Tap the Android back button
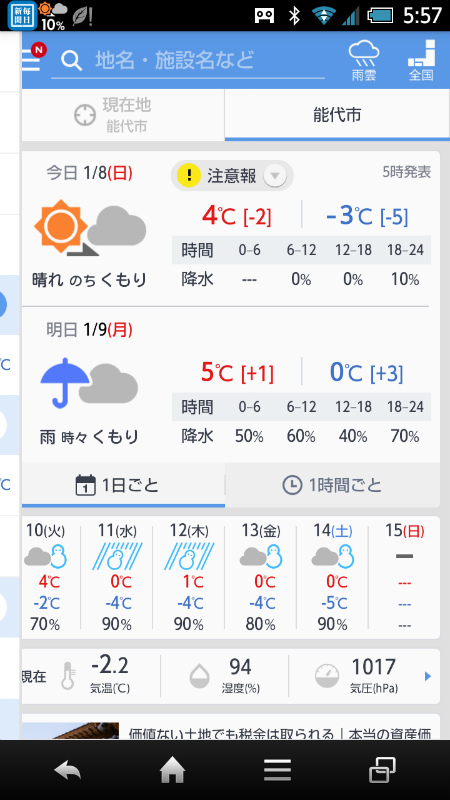Screen dimensions: 450x800 [68, 769]
